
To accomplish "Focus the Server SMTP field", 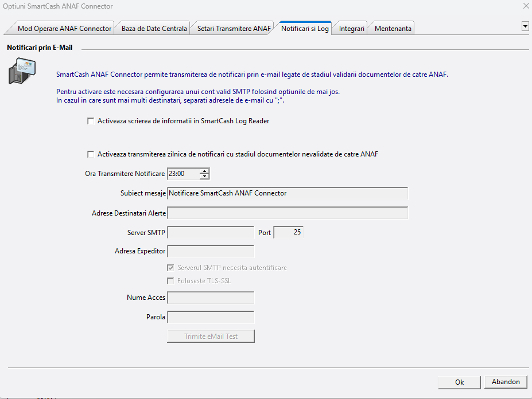I will 211,233.
